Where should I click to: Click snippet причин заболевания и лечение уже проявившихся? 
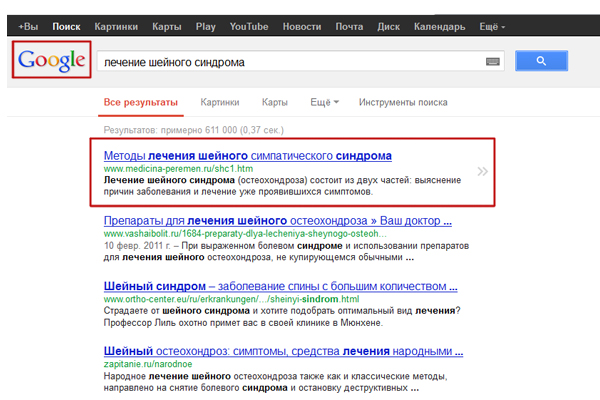[238, 192]
